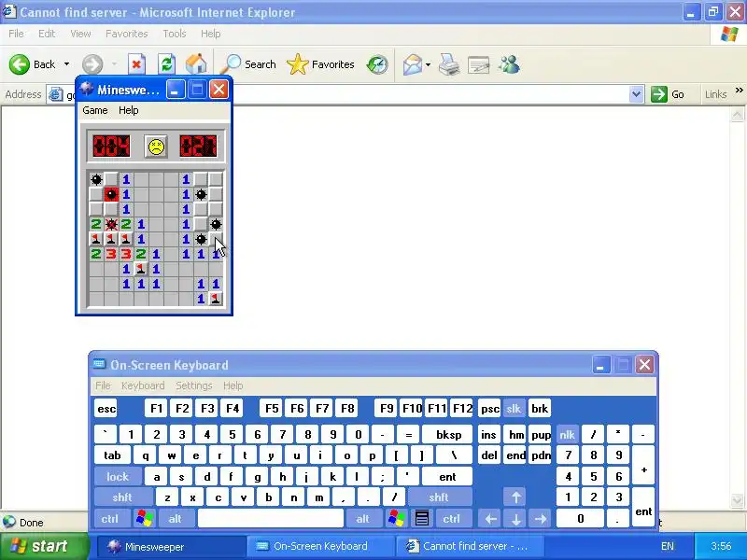The image size is (747, 560).
Task: Toggle the caps lock key on keyboard
Action: click(x=118, y=476)
